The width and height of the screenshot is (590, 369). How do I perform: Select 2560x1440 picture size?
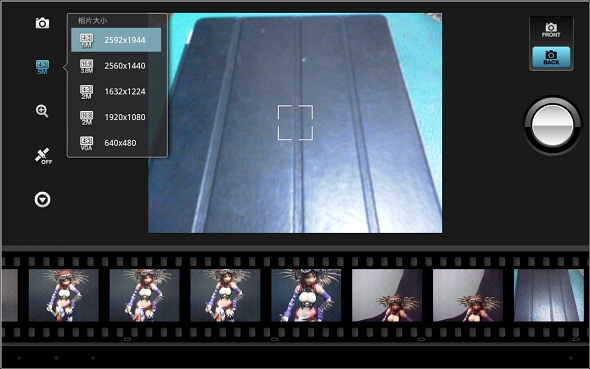116,66
